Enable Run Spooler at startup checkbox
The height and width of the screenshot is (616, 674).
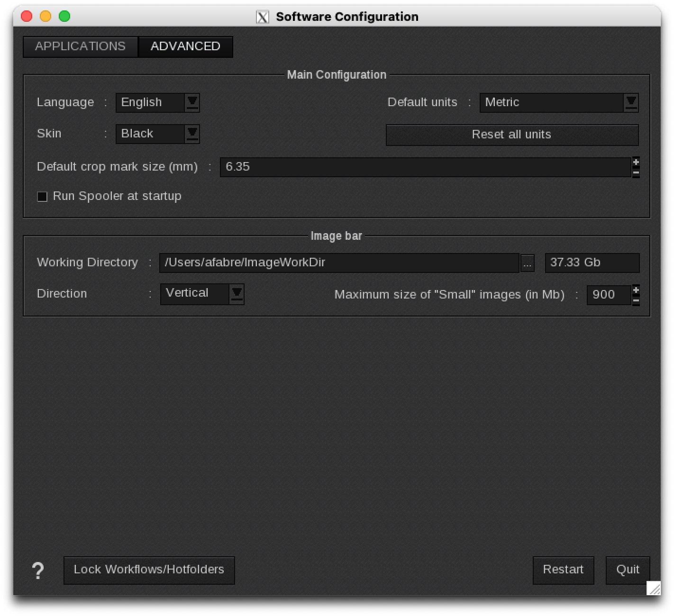click(43, 197)
